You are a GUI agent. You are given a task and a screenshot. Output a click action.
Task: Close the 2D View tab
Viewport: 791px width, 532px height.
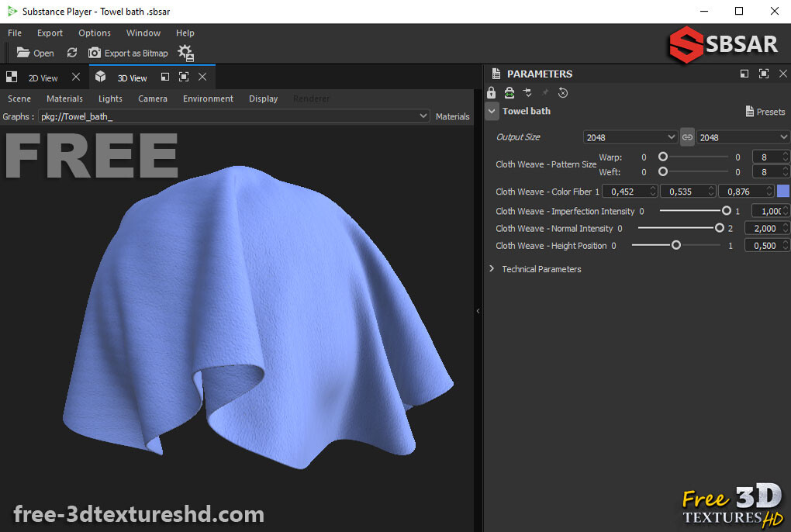tap(76, 77)
